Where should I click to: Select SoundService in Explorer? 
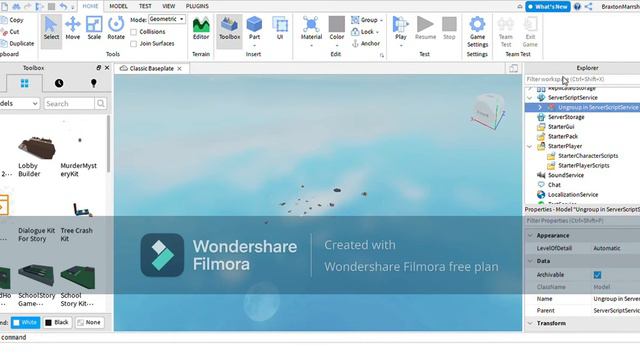click(566, 175)
